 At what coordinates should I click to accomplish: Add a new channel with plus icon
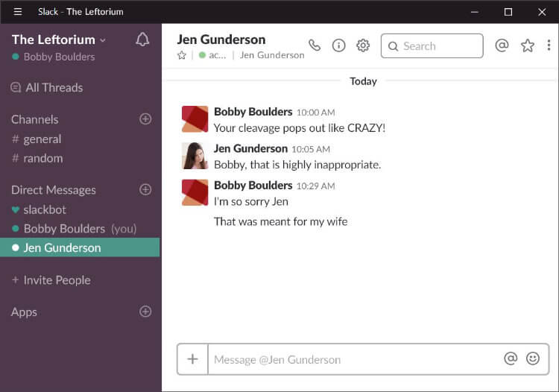(x=145, y=119)
